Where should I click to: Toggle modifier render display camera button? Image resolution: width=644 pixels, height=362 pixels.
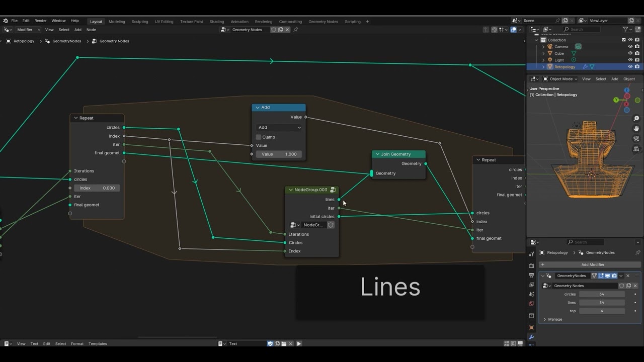click(x=614, y=276)
